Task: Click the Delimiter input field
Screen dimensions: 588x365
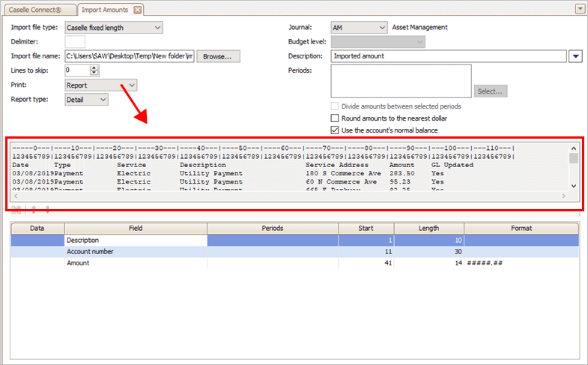Action: tap(75, 42)
